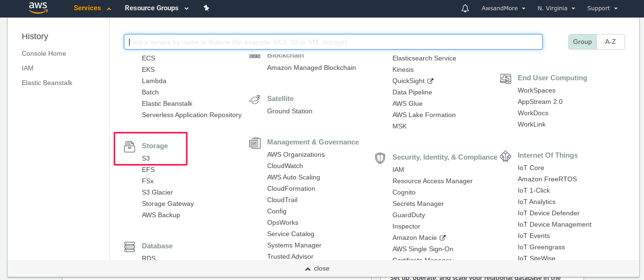Viewport: 644px width, 280px height.
Task: Open the S3 service link
Action: (x=146, y=158)
